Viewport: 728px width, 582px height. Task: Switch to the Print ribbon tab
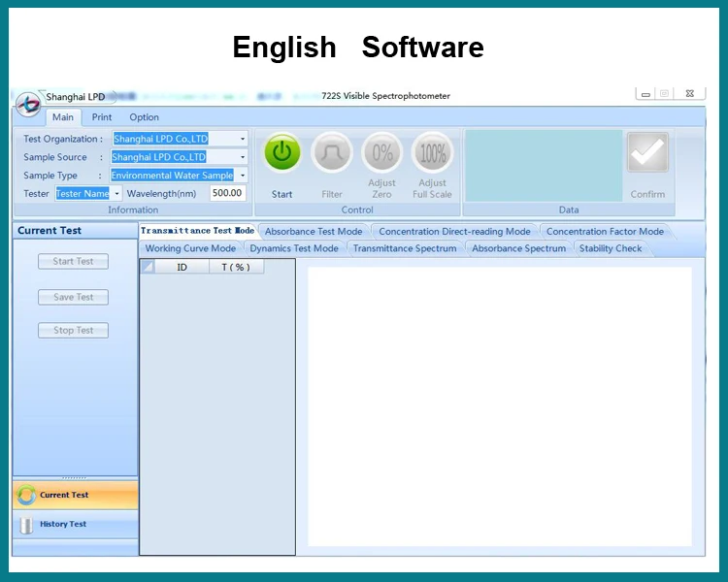pyautogui.click(x=102, y=117)
